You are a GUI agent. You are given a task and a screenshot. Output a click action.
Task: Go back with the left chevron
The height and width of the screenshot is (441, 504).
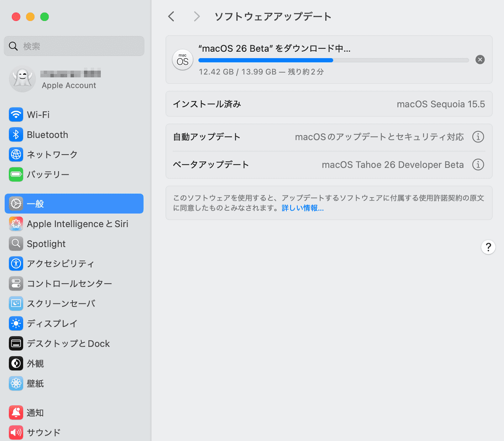pyautogui.click(x=171, y=16)
